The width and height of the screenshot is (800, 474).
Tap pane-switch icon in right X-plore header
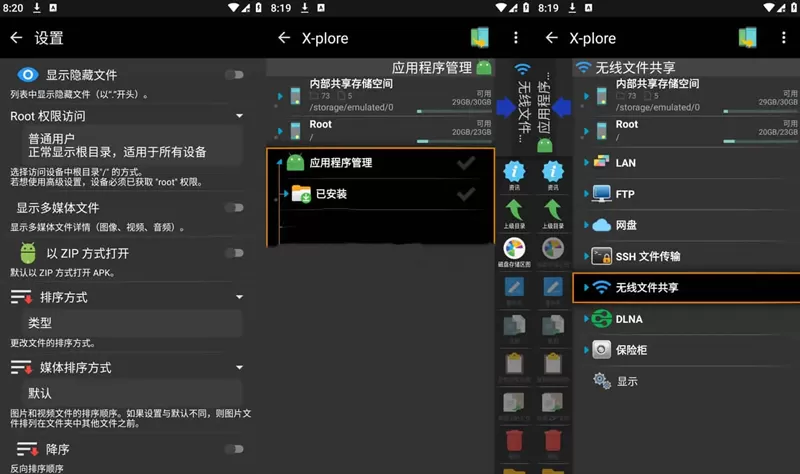747,38
